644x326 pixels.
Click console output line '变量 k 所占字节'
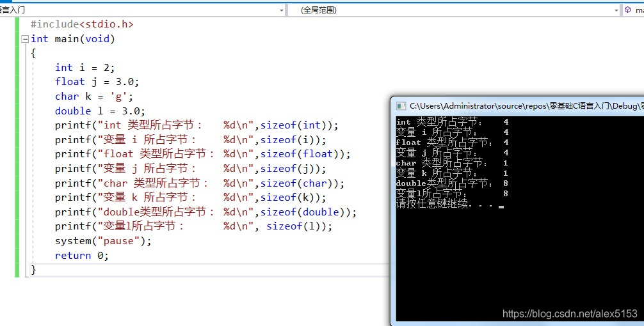(452, 173)
